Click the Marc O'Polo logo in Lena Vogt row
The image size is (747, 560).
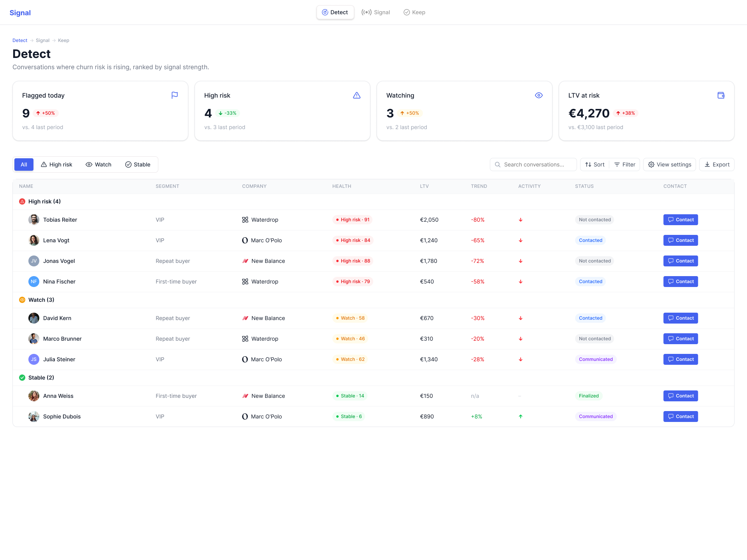click(x=245, y=240)
